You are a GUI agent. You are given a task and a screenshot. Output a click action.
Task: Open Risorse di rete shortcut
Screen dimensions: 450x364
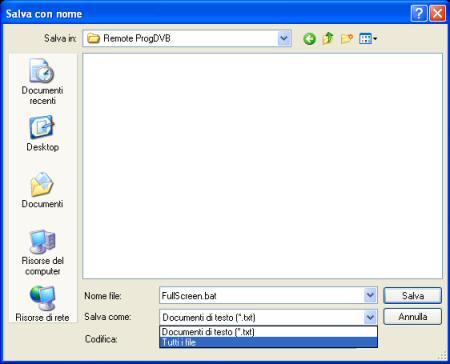coord(42,304)
